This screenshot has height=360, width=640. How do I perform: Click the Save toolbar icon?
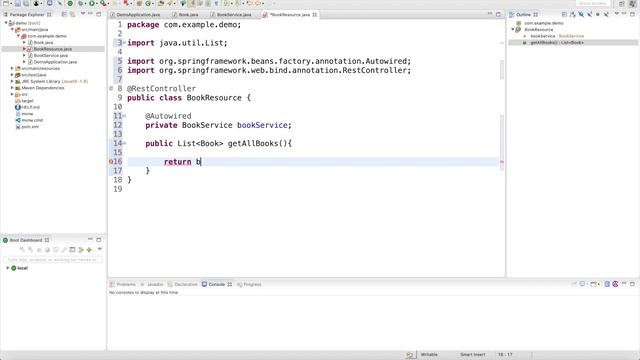[18, 3]
